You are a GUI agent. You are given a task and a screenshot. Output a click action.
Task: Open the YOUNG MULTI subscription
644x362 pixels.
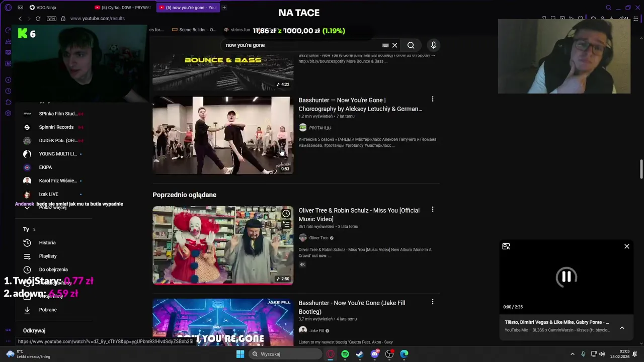point(53,154)
